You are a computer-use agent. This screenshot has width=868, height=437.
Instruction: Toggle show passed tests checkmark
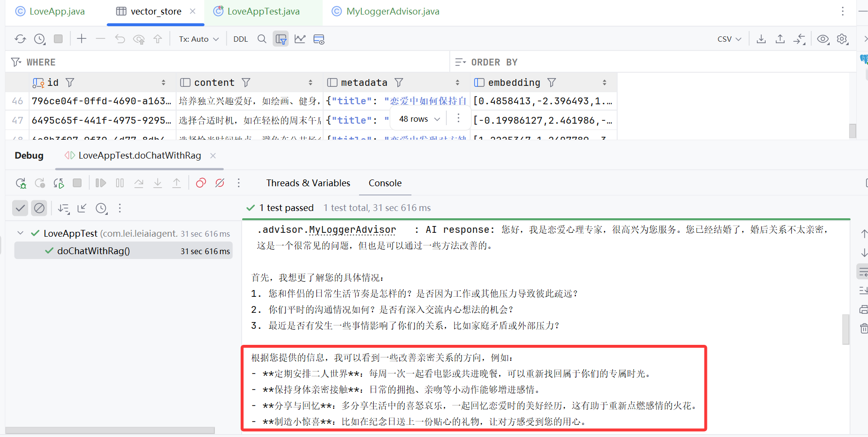click(20, 208)
